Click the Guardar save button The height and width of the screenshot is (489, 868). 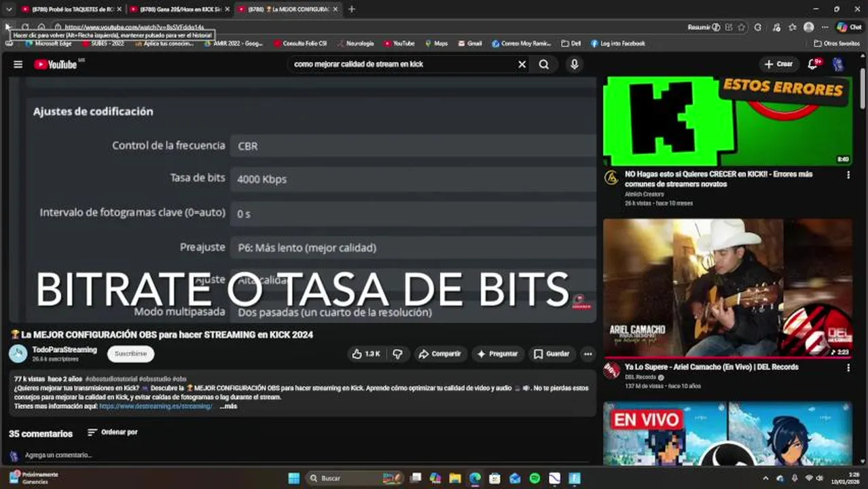tap(551, 354)
